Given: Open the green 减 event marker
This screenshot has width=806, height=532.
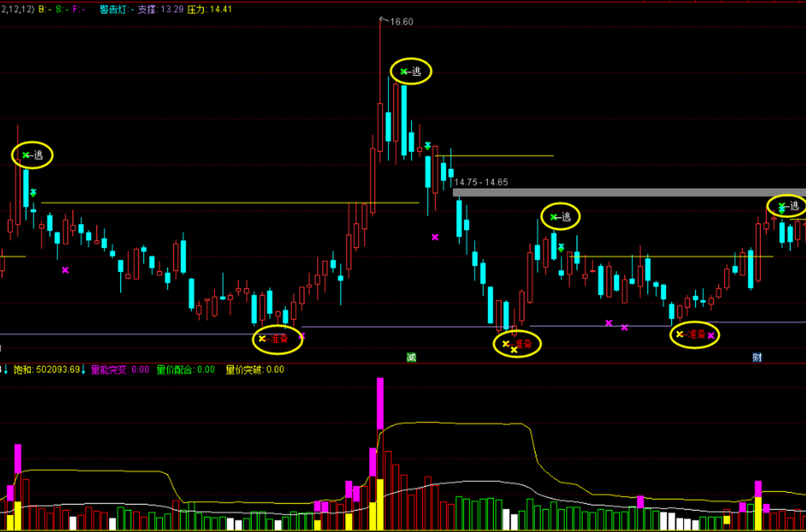Looking at the screenshot, I should [411, 357].
